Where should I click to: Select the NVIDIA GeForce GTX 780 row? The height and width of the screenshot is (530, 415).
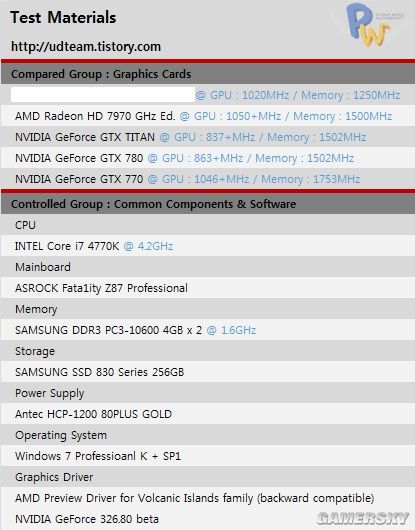pos(208,158)
